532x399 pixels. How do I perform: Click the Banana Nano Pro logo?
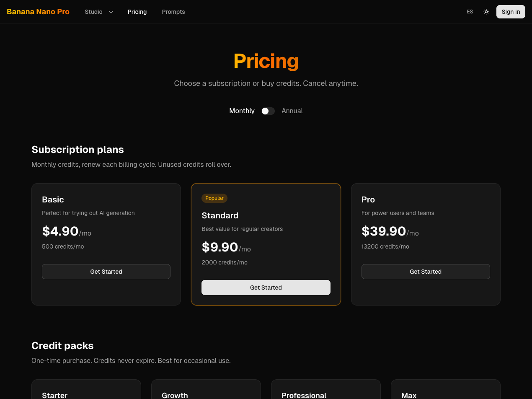(x=38, y=12)
